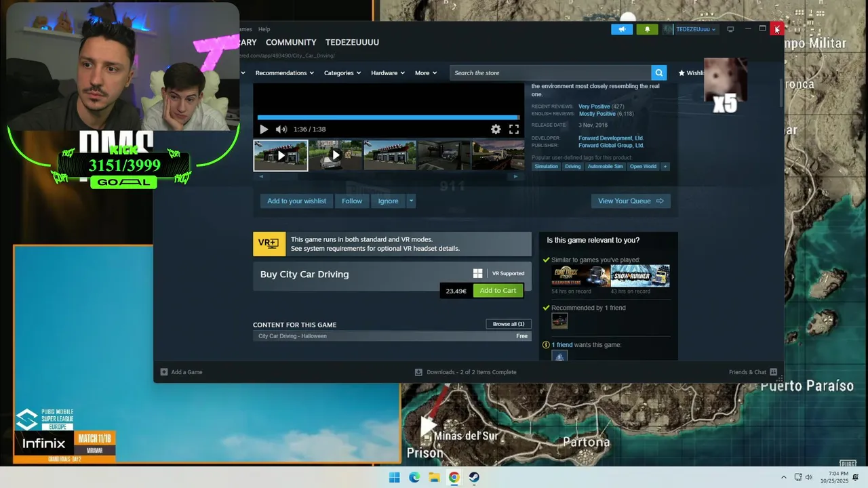Viewport: 868px width, 488px height.
Task: Click Browse all (1) DLC button
Action: tap(509, 324)
